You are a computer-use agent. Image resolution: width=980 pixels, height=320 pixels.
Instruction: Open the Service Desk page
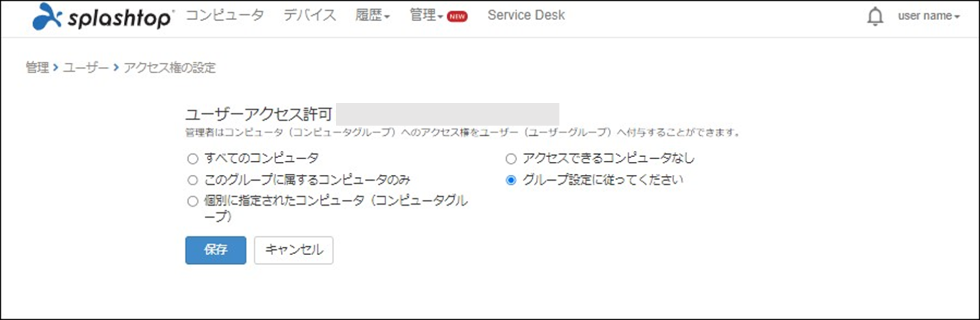click(x=526, y=15)
